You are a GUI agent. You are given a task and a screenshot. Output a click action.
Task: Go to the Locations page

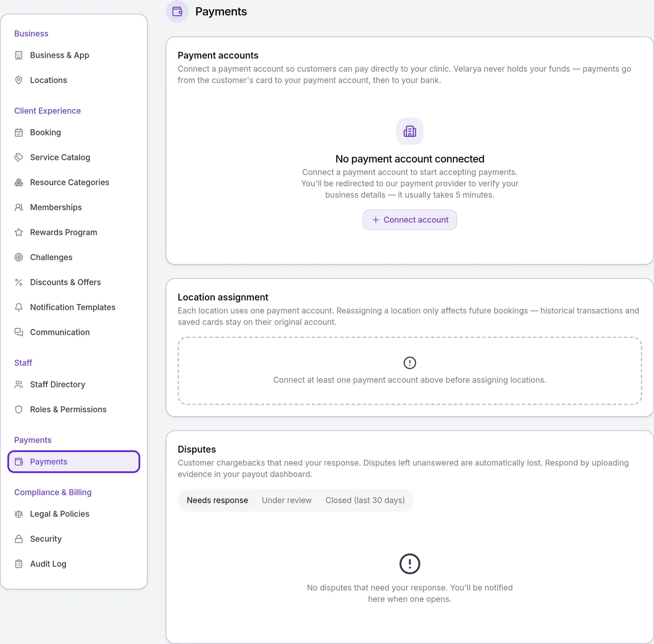click(74, 80)
